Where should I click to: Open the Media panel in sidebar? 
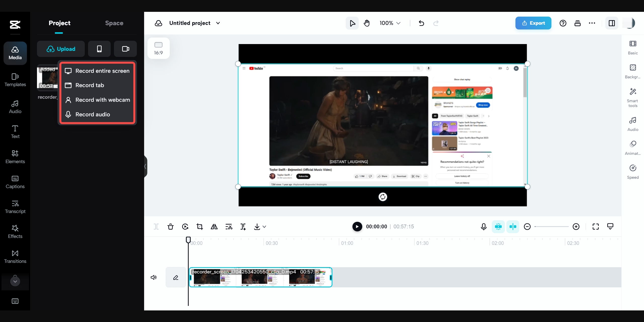click(x=15, y=53)
